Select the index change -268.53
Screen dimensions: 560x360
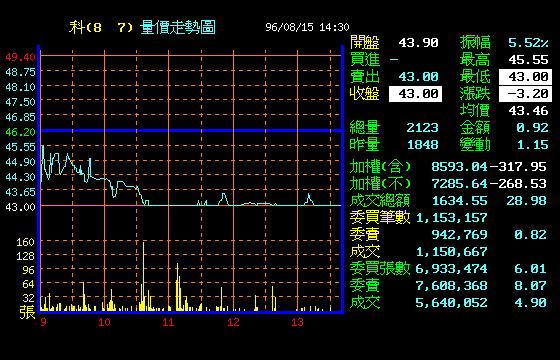coord(518,184)
